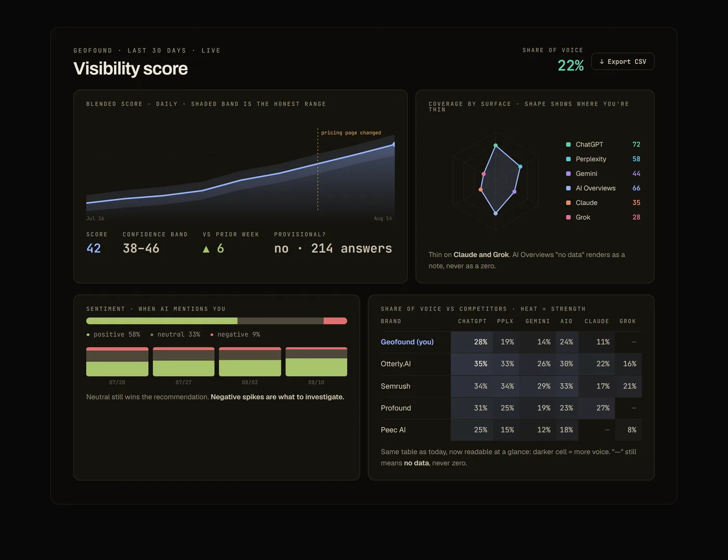Image resolution: width=728 pixels, height=560 pixels.
Task: Click Geofound Claude cell 11%
Action: pyautogui.click(x=596, y=342)
